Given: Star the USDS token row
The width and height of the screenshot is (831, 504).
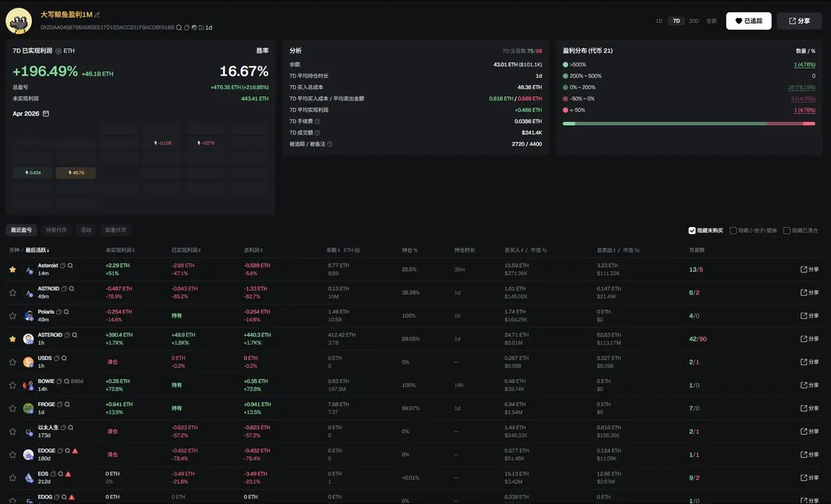Looking at the screenshot, I should click(x=12, y=362).
